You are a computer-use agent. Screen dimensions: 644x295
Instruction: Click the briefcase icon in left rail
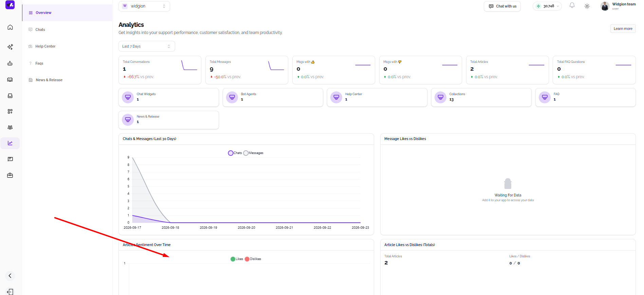pos(10,175)
